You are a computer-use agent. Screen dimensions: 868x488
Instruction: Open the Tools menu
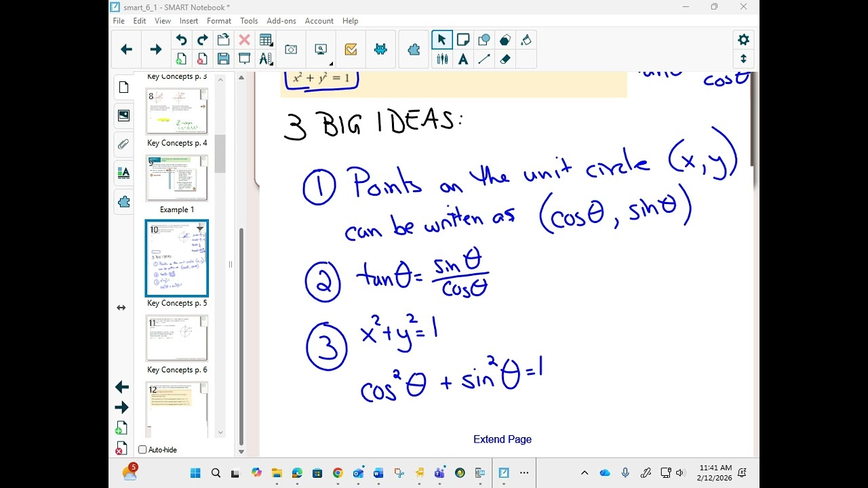249,21
